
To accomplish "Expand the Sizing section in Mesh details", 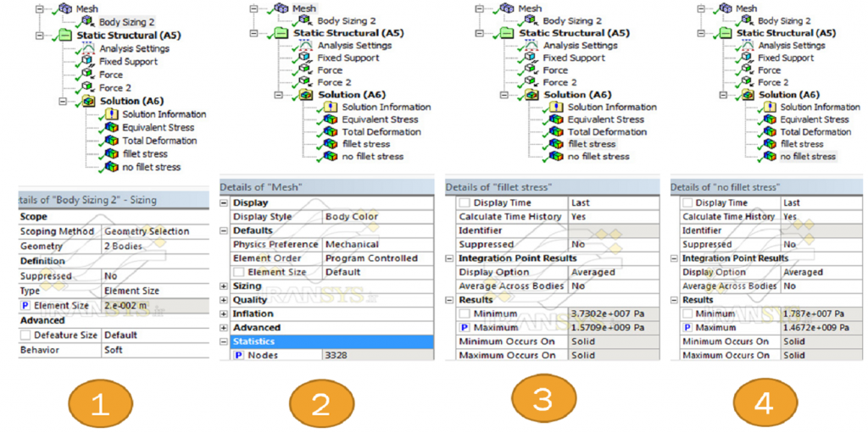I will tap(225, 286).
